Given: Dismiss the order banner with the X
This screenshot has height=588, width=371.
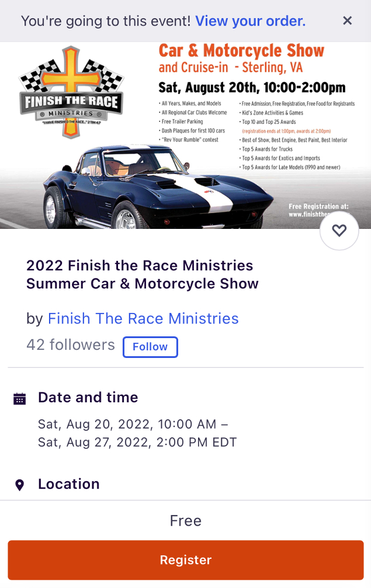Looking at the screenshot, I should point(347,21).
